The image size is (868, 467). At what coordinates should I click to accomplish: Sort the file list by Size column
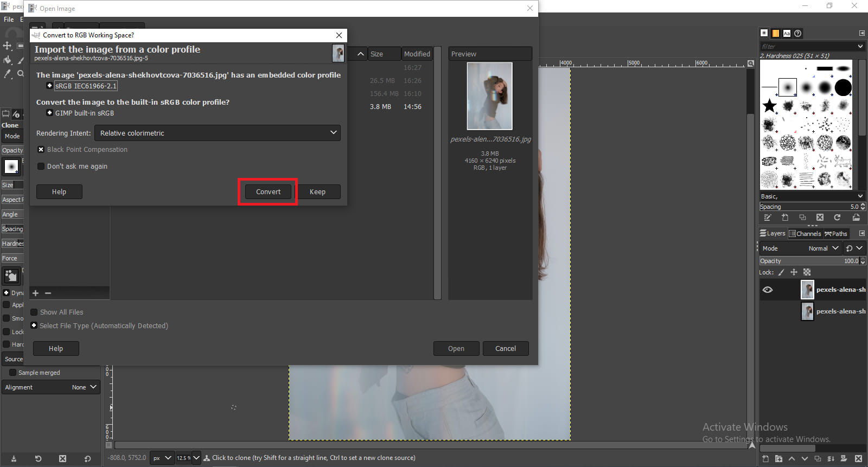pos(385,54)
